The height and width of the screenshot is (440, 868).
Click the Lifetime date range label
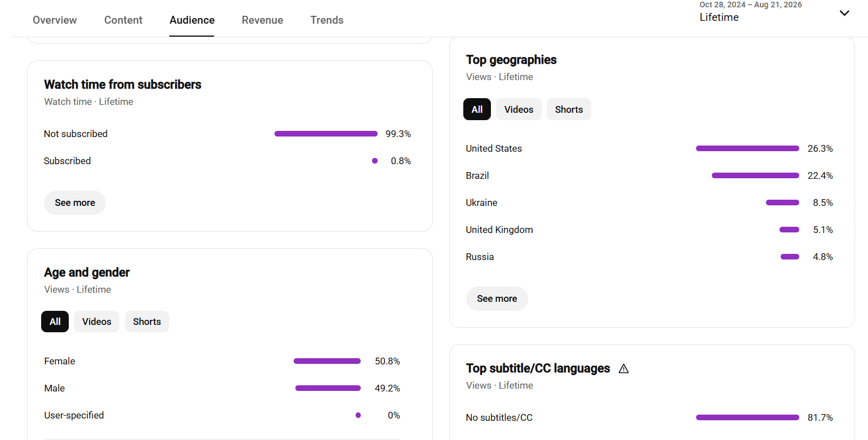719,17
